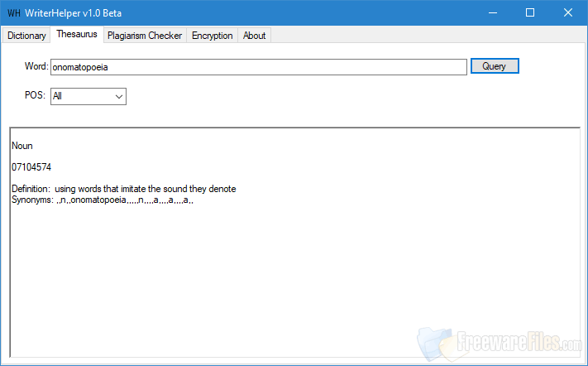This screenshot has height=366, width=588.
Task: Go to the Encryption tab
Action: pos(213,36)
